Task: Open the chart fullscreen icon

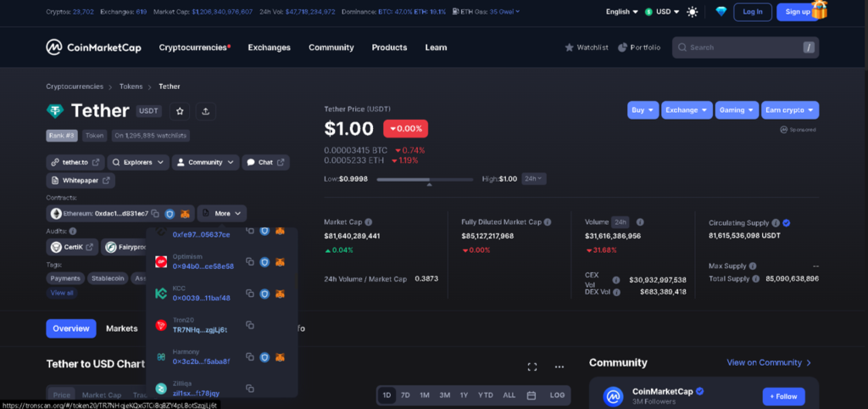Action: pos(532,367)
